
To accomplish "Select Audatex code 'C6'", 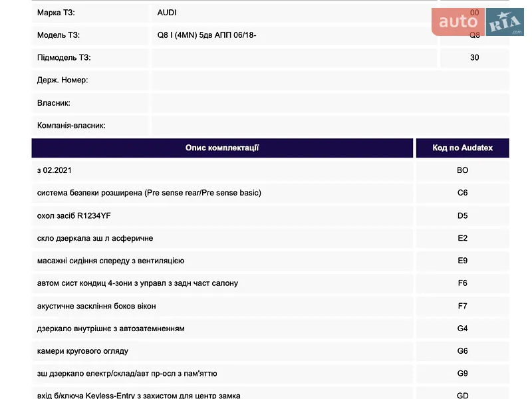I will pyautogui.click(x=462, y=193).
